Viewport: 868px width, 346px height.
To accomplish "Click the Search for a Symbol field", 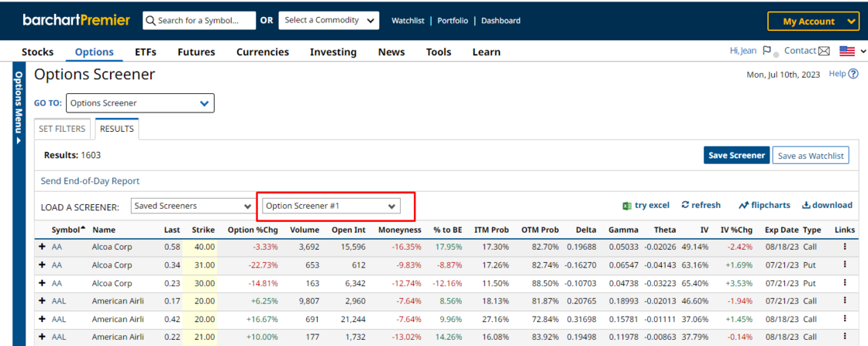I will click(199, 20).
